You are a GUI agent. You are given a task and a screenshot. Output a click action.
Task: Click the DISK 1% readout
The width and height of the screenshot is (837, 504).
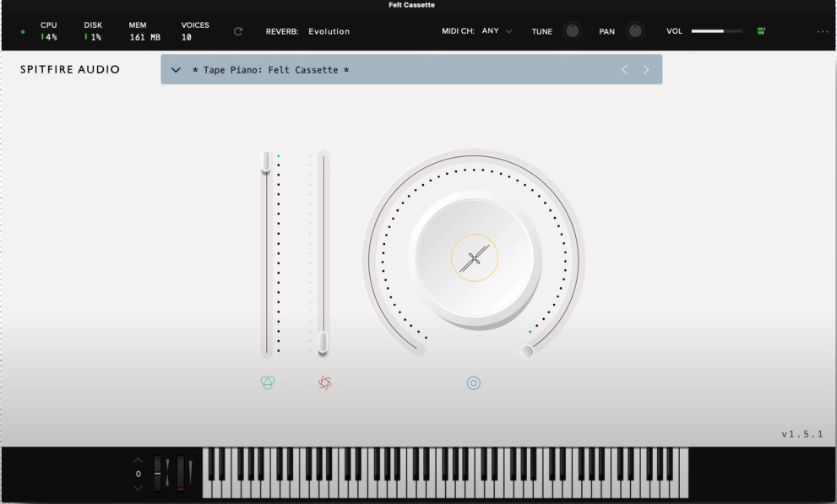[93, 31]
